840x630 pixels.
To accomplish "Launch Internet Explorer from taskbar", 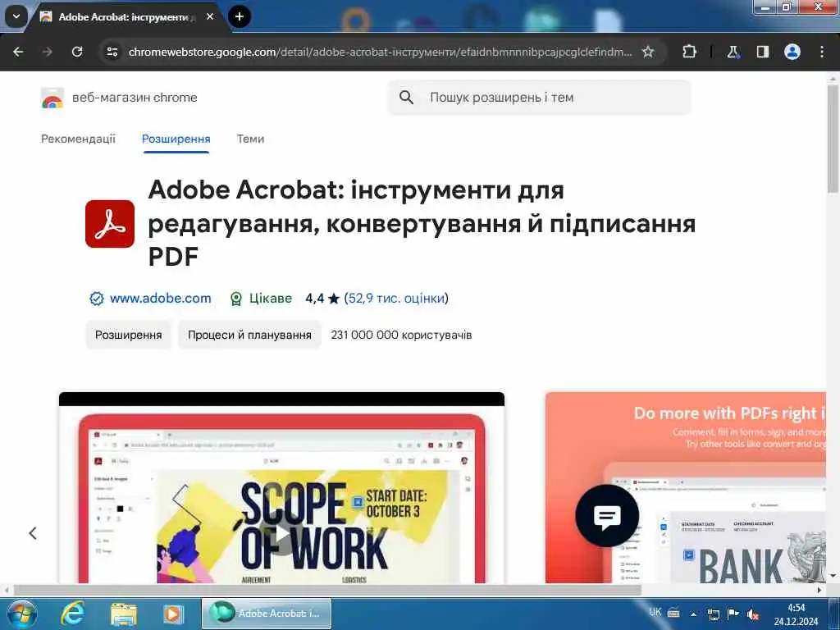I will [72, 614].
